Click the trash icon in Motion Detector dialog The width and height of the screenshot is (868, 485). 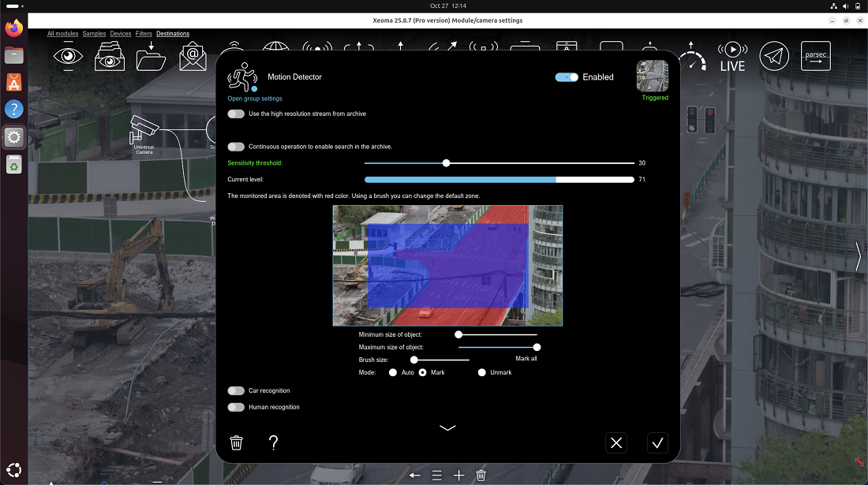[236, 442]
